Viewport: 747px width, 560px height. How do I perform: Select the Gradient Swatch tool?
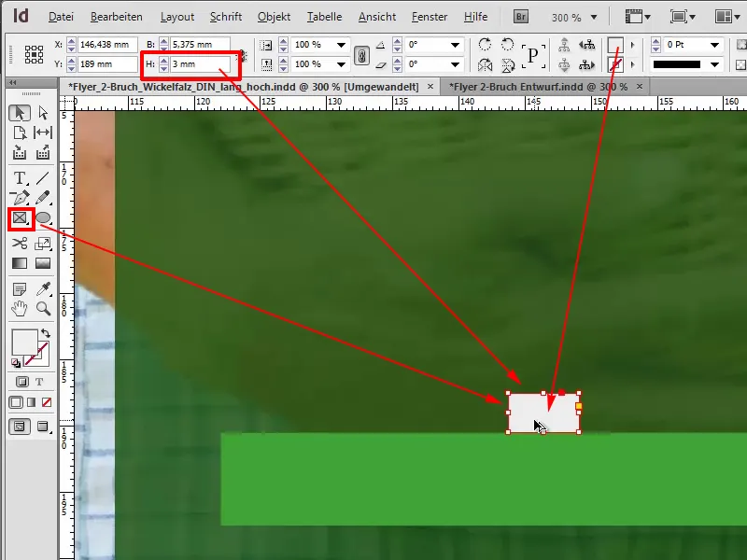(x=20, y=263)
